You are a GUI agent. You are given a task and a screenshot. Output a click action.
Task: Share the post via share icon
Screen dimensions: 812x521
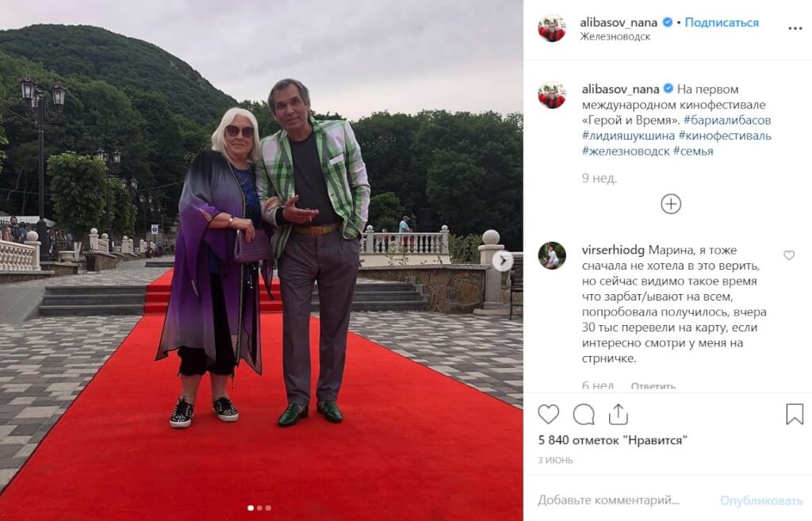click(619, 414)
